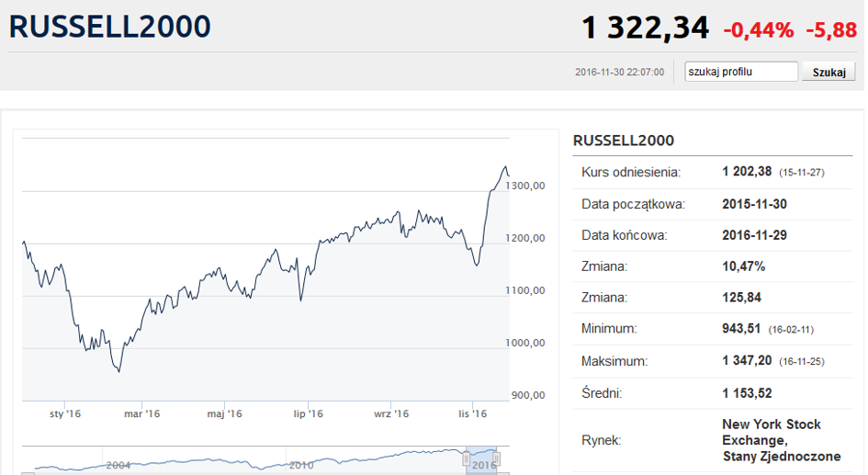The height and width of the screenshot is (475, 868).
Task: Click the 'Maksimum:' label
Action: point(614,361)
